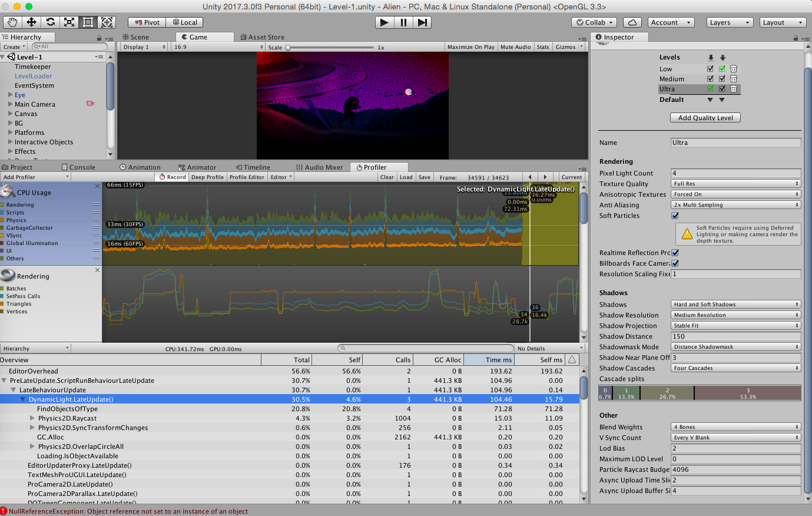Toggle Ultra level for standalone platform
Screen dimensions: 812x516
click(x=710, y=89)
